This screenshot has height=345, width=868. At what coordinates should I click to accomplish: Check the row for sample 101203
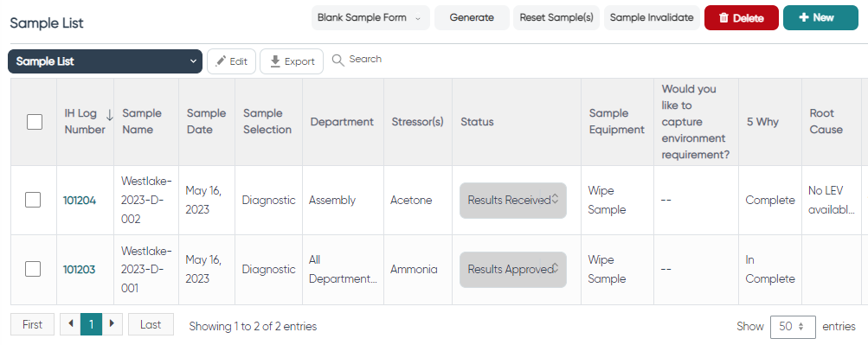pos(33,269)
